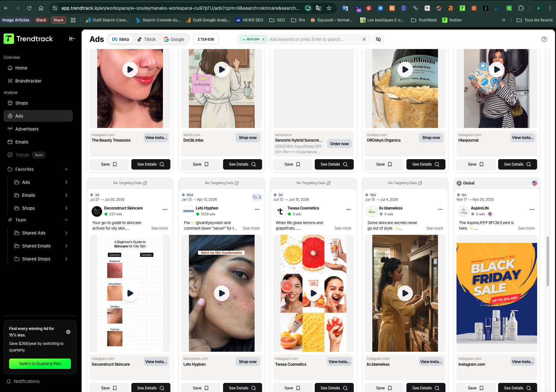The width and height of the screenshot is (556, 392).
Task: Collapse the Trendtrack sidebar
Action: click(x=72, y=39)
